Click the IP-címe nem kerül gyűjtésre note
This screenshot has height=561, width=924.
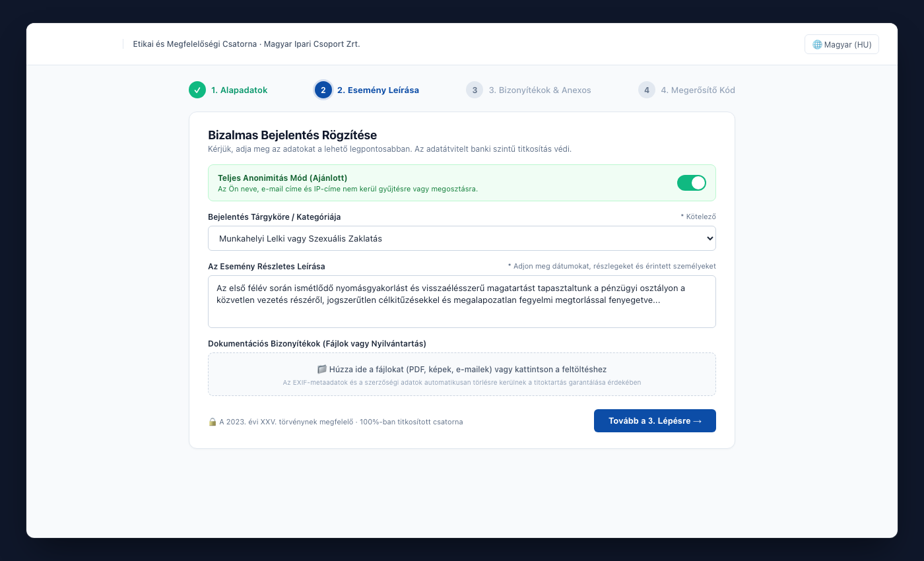tap(348, 189)
